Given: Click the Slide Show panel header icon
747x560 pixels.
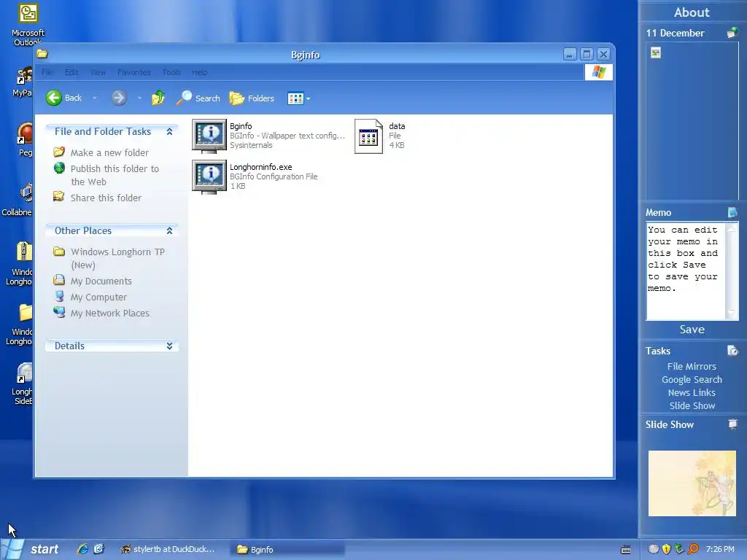Looking at the screenshot, I should (x=732, y=424).
